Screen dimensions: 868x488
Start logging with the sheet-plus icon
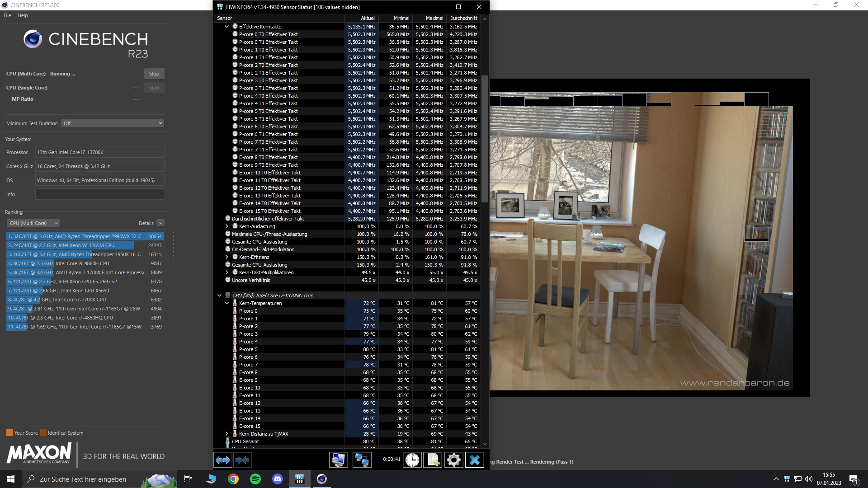433,460
